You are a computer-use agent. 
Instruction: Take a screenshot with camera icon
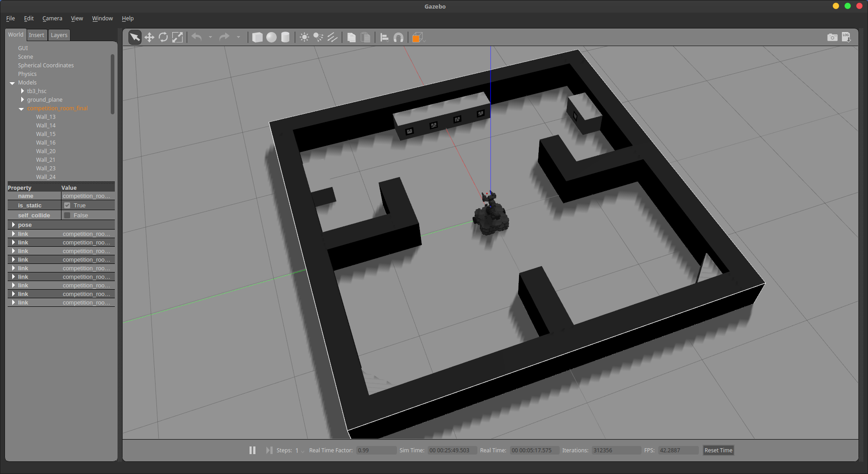[x=832, y=38]
